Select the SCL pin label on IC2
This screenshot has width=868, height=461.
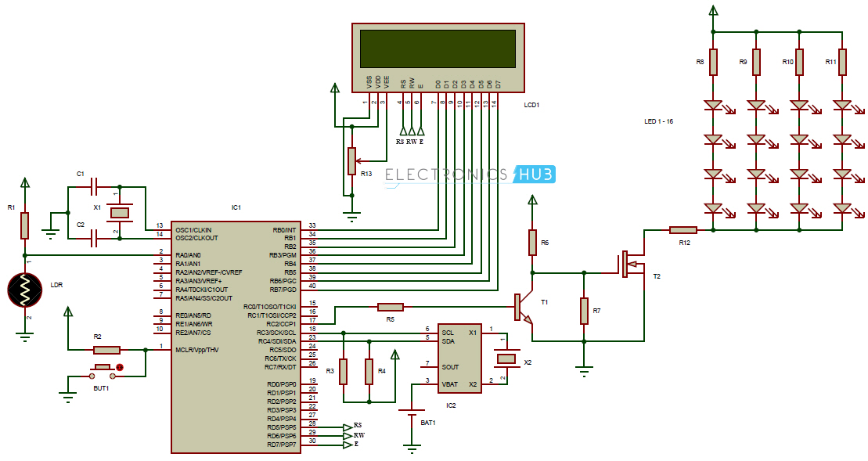click(x=448, y=333)
